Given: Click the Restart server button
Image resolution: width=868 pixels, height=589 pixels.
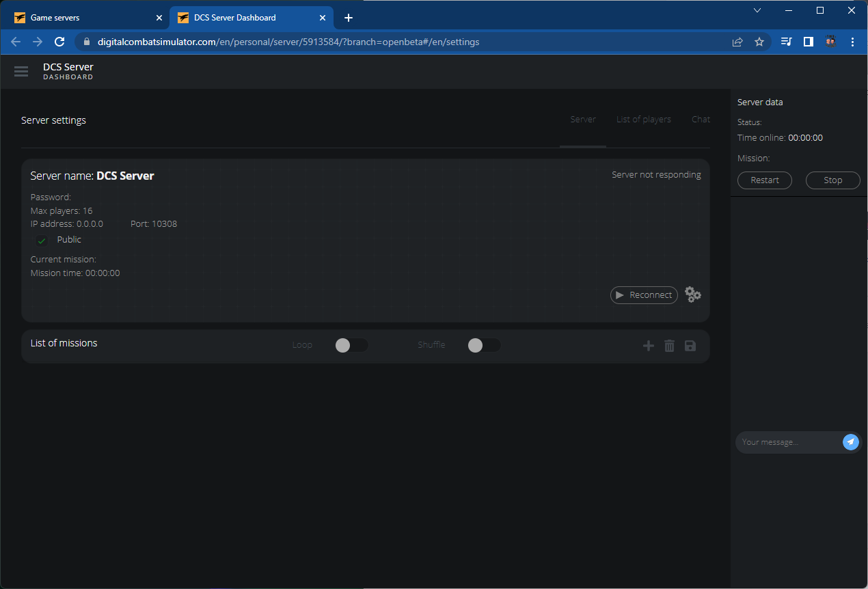Looking at the screenshot, I should [x=765, y=180].
